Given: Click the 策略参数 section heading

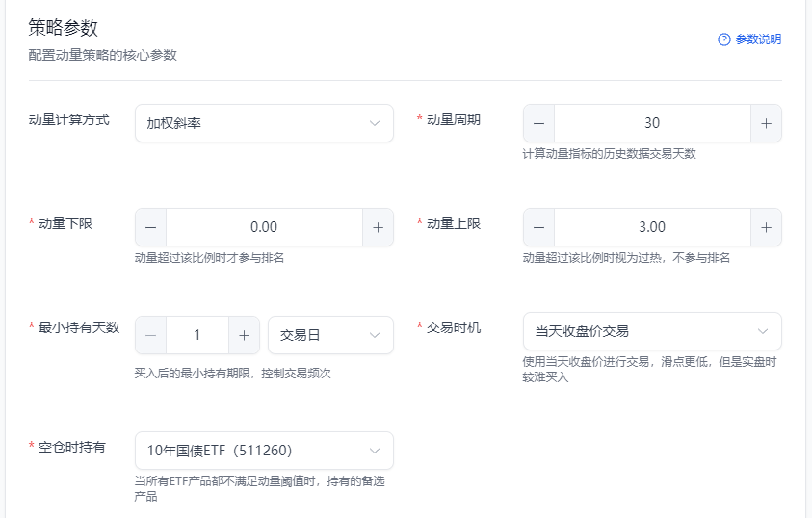Looking at the screenshot, I should point(64,29).
